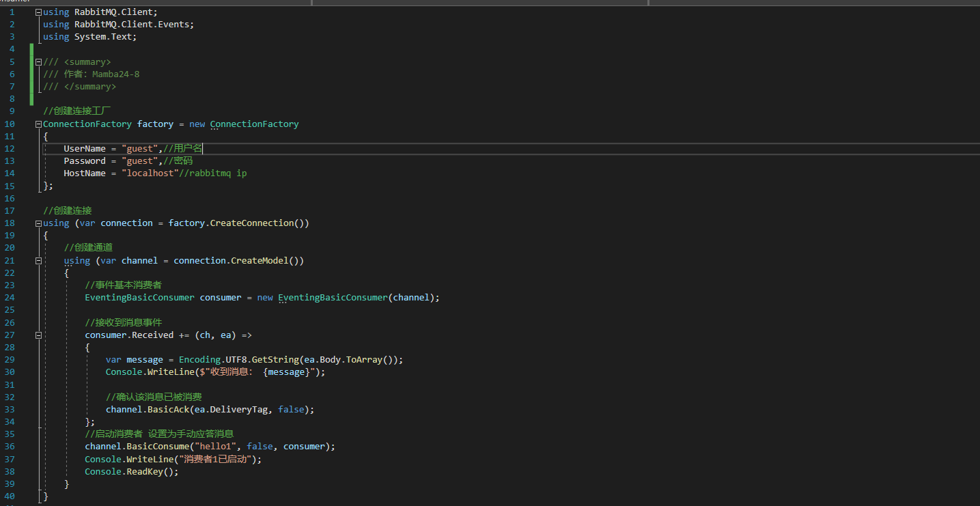Click the closing '</summary>' tag
This screenshot has width=980, height=506.
(x=90, y=86)
